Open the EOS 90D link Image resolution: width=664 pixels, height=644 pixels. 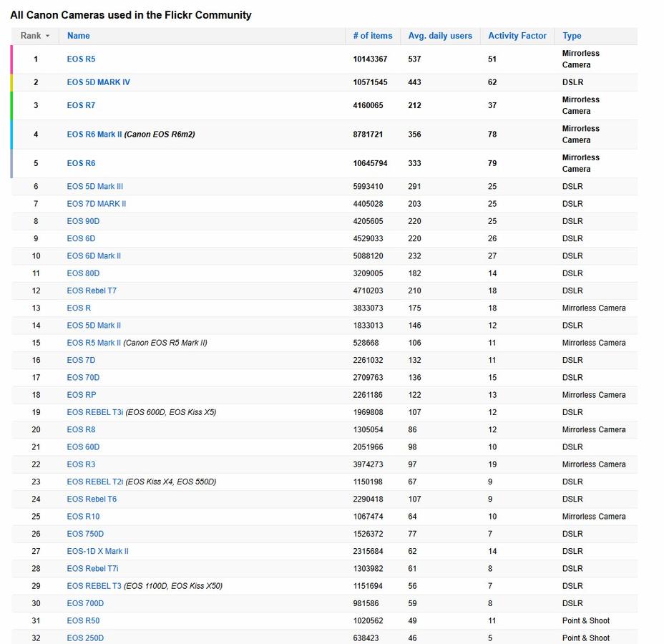pyautogui.click(x=83, y=221)
